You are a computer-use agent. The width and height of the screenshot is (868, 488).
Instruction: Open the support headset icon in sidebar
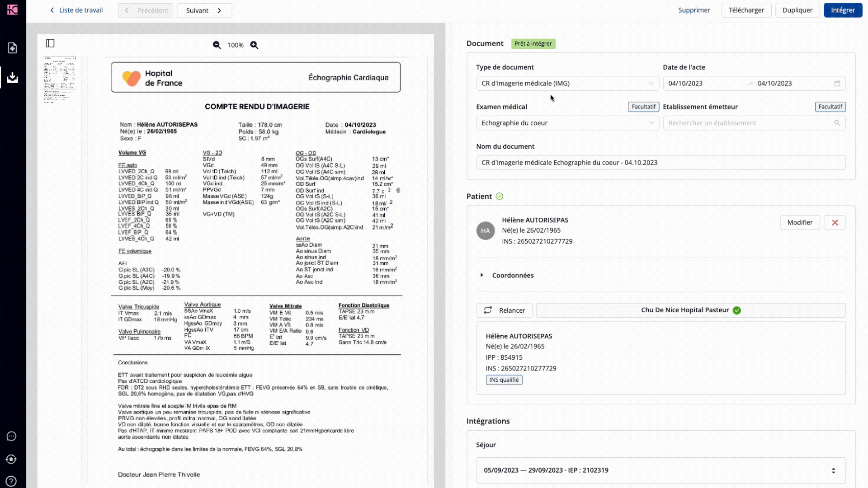point(12,459)
